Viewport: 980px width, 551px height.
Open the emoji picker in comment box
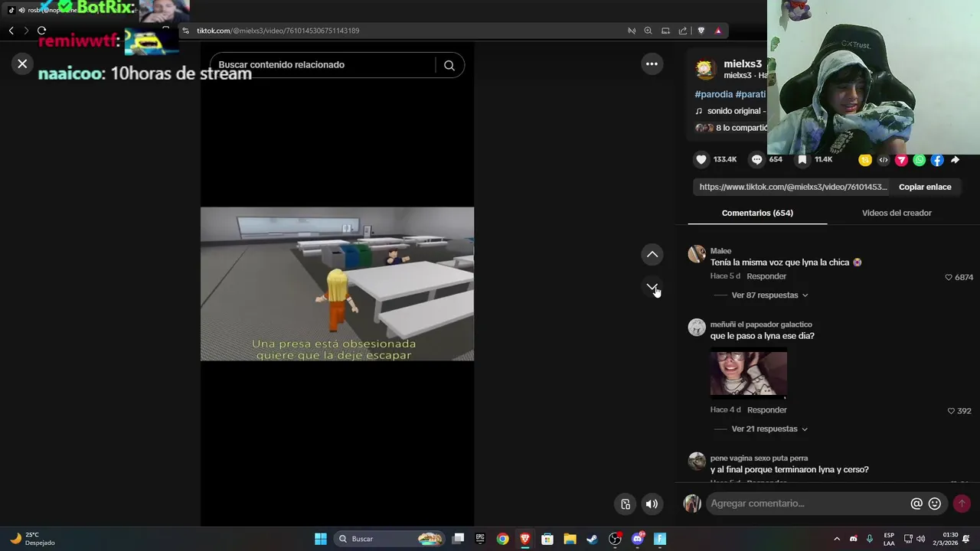tap(935, 504)
